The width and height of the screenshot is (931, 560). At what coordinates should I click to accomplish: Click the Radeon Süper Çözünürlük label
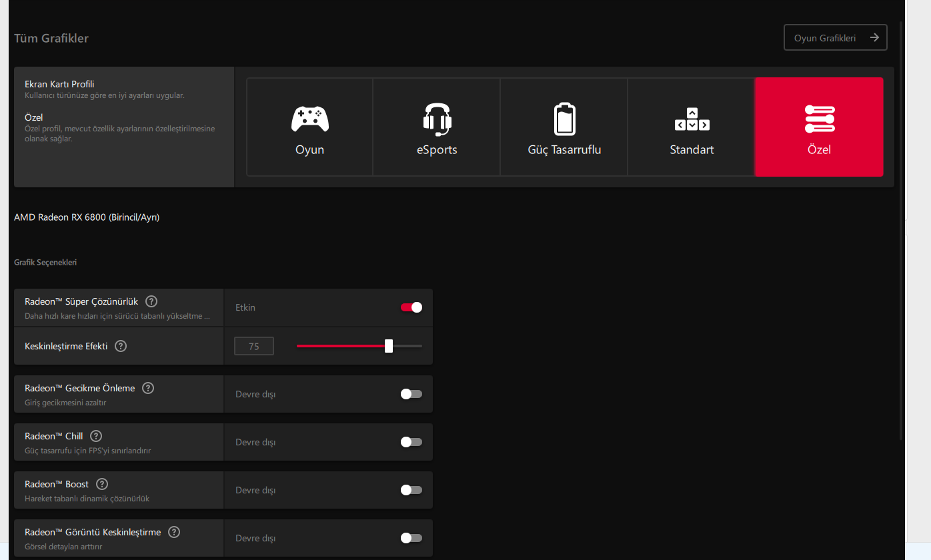coord(81,301)
